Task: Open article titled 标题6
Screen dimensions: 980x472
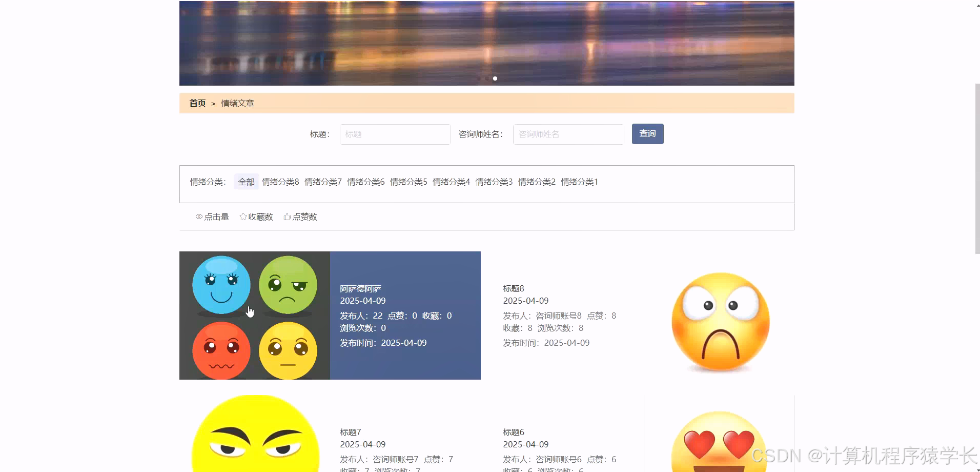Action: coord(513,432)
